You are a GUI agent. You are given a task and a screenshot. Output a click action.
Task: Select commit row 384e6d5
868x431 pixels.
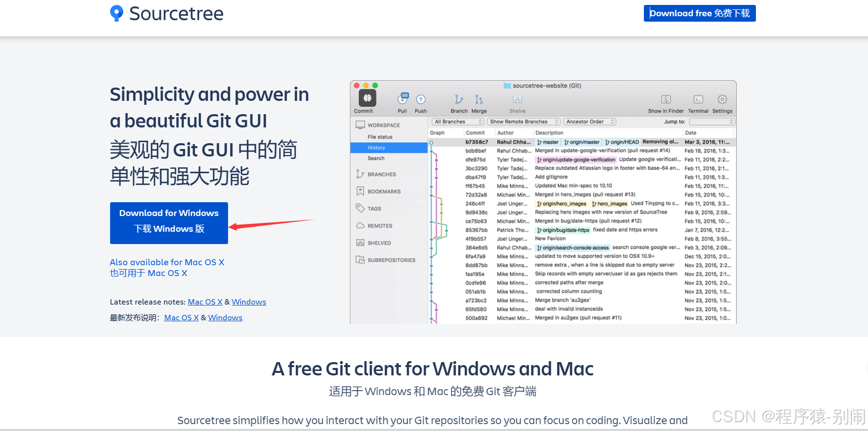click(582, 247)
